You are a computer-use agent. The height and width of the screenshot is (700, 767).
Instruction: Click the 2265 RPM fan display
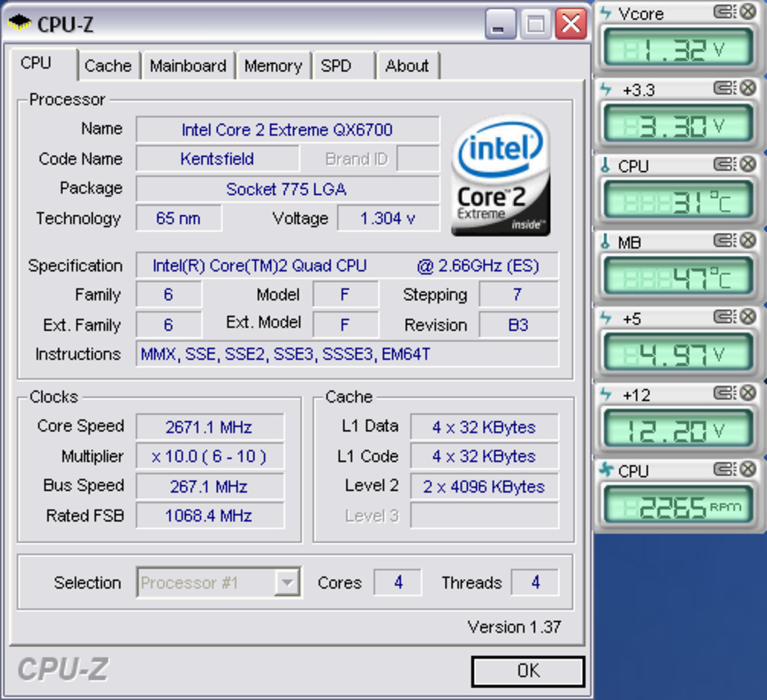click(x=678, y=506)
